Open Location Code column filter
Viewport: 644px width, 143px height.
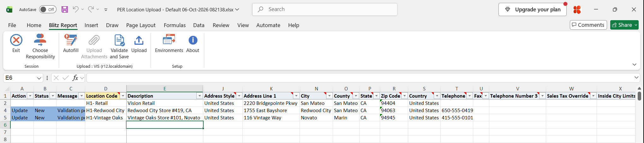(x=123, y=96)
